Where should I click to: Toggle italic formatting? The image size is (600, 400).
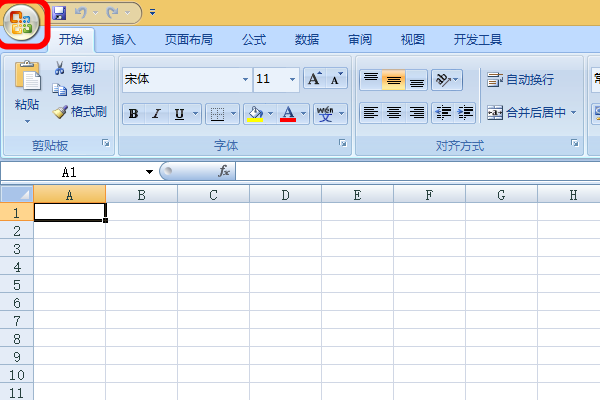157,114
